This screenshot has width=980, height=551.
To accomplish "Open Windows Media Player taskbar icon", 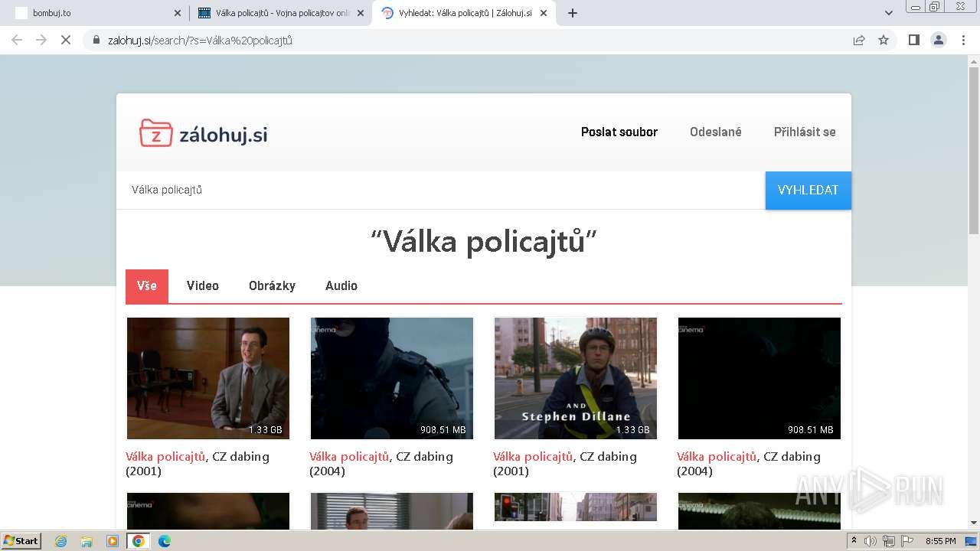I will pos(113,541).
